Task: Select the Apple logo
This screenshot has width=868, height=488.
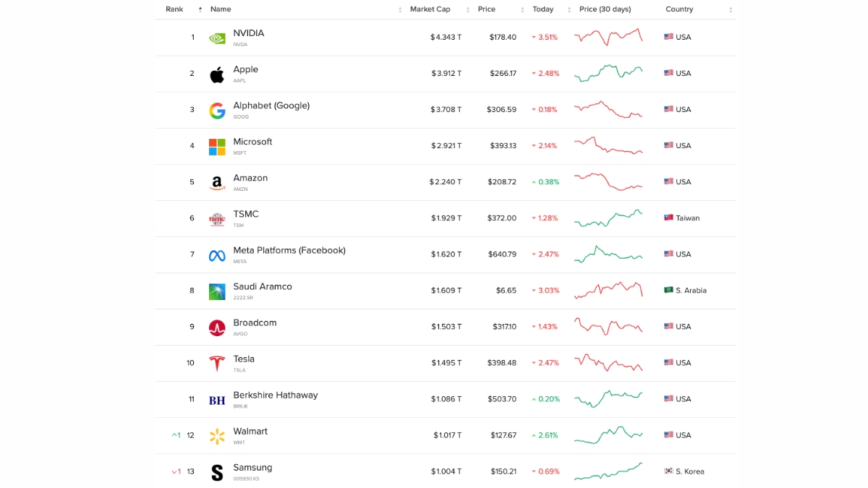Action: coord(216,73)
